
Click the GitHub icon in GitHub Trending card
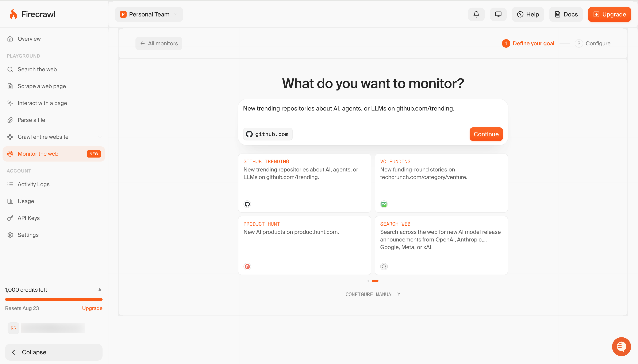click(x=247, y=204)
